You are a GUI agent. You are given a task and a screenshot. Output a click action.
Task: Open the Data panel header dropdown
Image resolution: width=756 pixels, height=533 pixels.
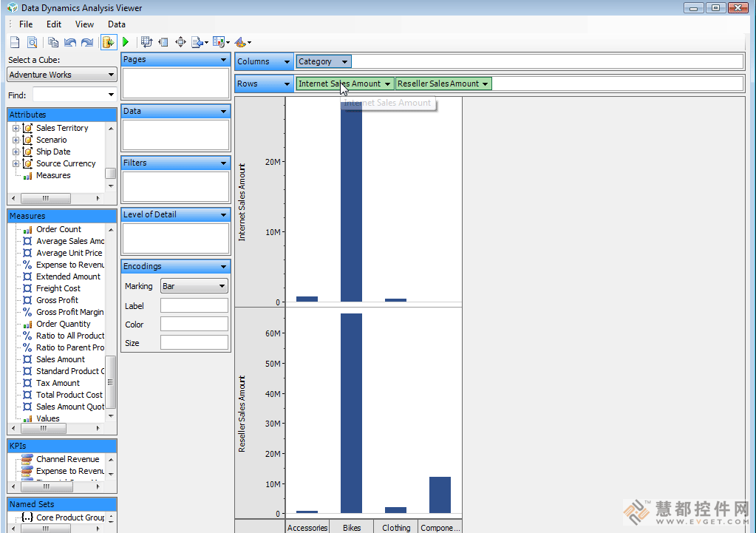223,112
